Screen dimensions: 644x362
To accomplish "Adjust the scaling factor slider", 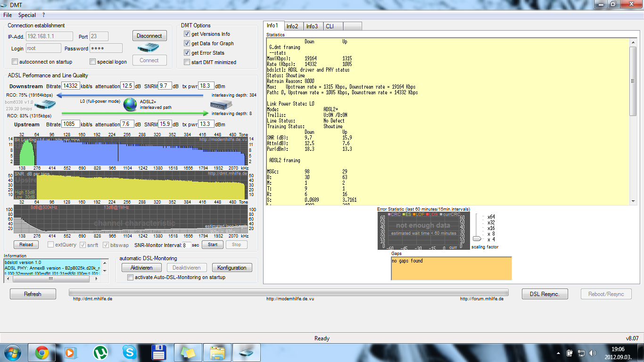I will (x=477, y=238).
